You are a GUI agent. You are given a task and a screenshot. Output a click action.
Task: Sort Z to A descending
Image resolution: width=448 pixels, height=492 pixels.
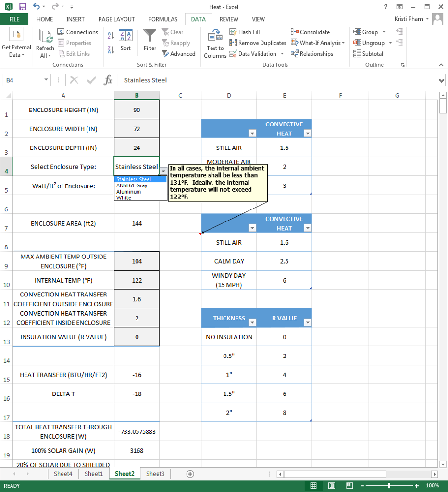(x=111, y=49)
